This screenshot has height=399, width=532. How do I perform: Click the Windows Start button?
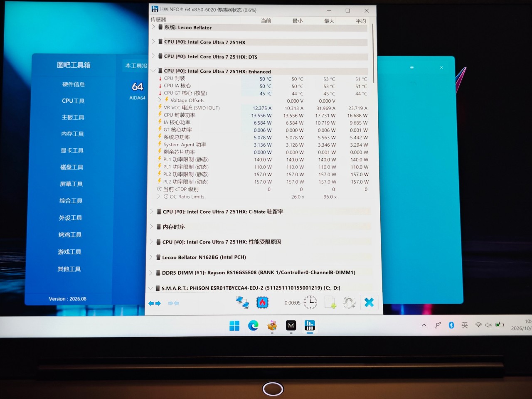pos(234,326)
